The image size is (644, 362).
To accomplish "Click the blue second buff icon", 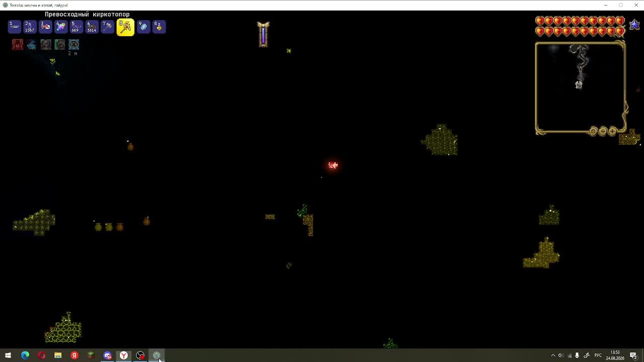I will [x=32, y=45].
